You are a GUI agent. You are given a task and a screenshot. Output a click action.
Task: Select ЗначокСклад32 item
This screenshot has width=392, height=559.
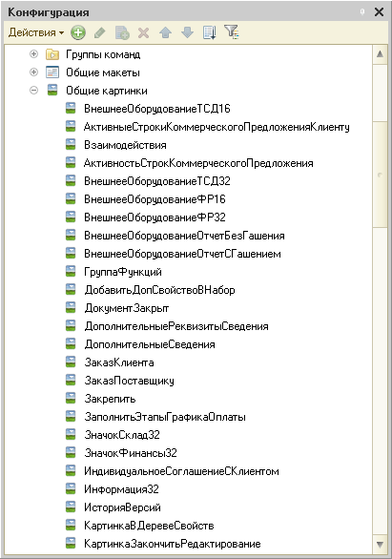[122, 435]
